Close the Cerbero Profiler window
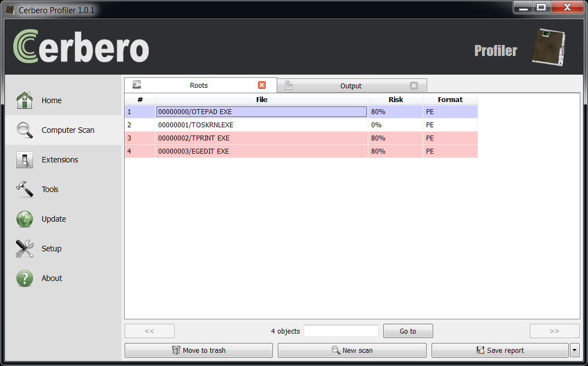588x366 pixels. (x=567, y=7)
